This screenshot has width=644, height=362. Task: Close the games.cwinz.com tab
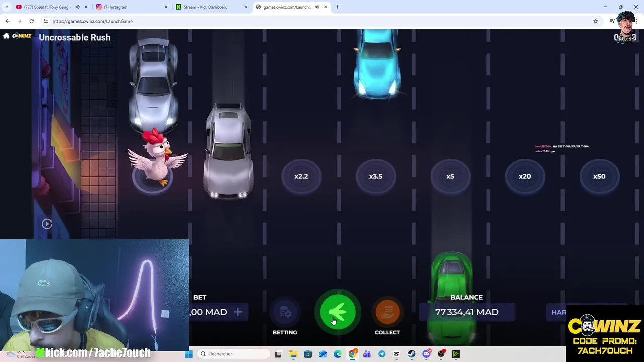325,7
